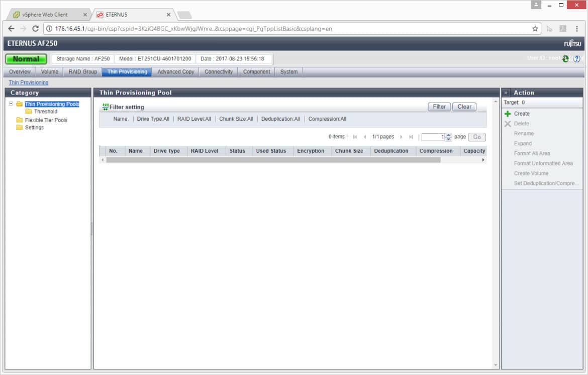
Task: Click the page number stepper arrows
Action: click(x=448, y=137)
